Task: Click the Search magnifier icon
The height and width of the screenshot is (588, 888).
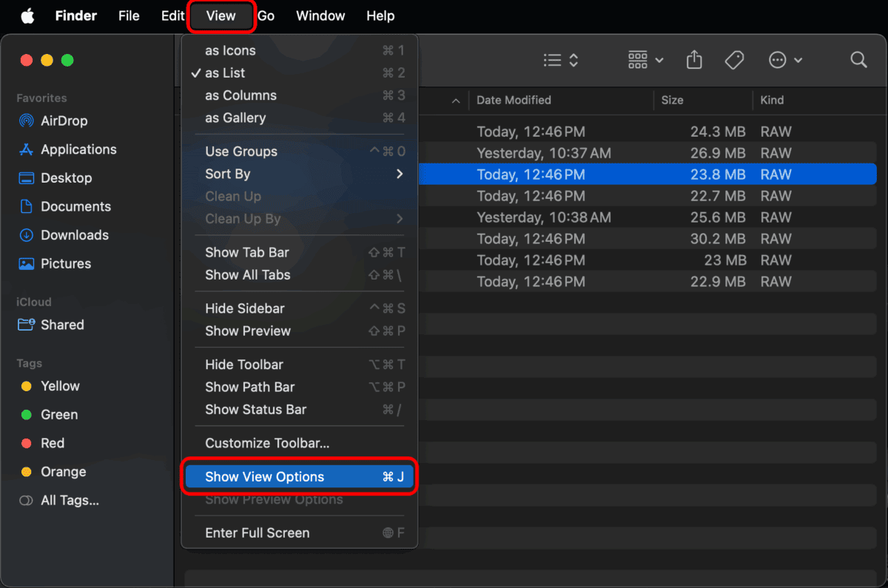Action: pyautogui.click(x=858, y=60)
